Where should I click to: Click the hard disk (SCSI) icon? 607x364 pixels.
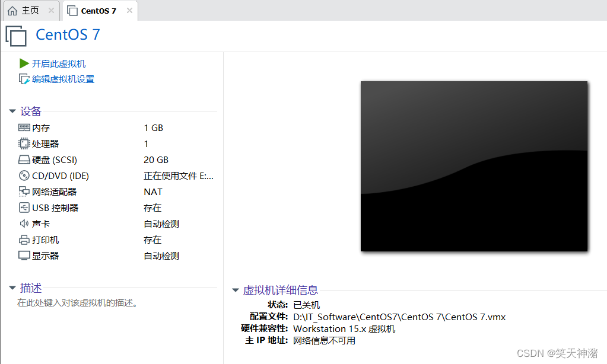click(24, 159)
